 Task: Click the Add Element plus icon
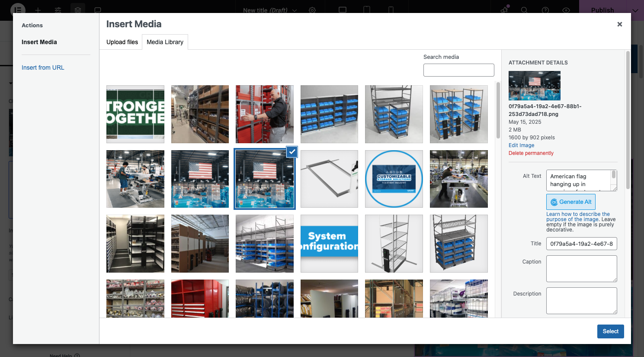point(38,10)
